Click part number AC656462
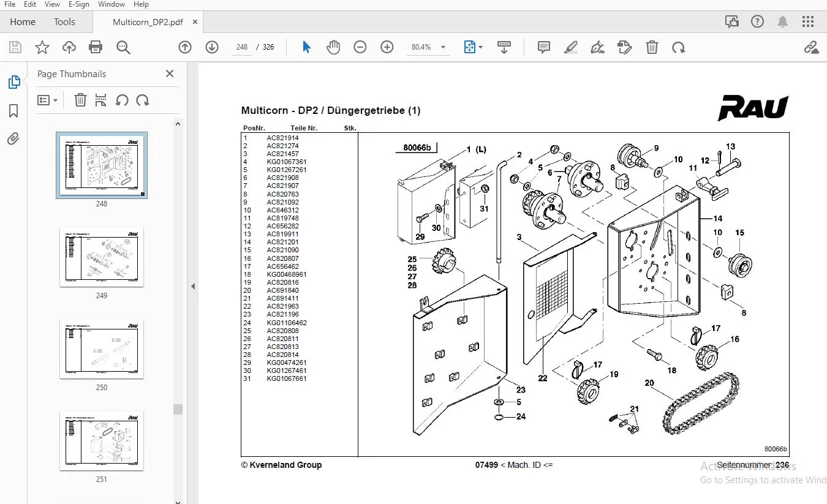The image size is (827, 504). coord(282,266)
